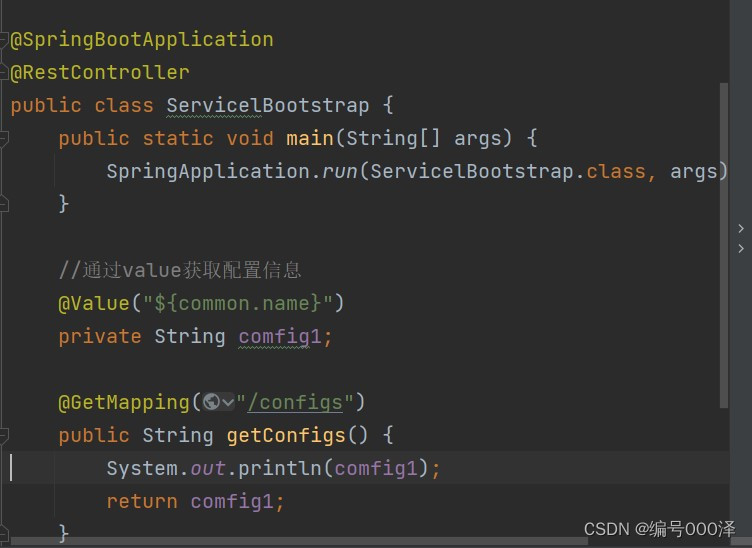The image size is (752, 548).
Task: Toggle fold marker at the main method line
Action: [x=3, y=139]
